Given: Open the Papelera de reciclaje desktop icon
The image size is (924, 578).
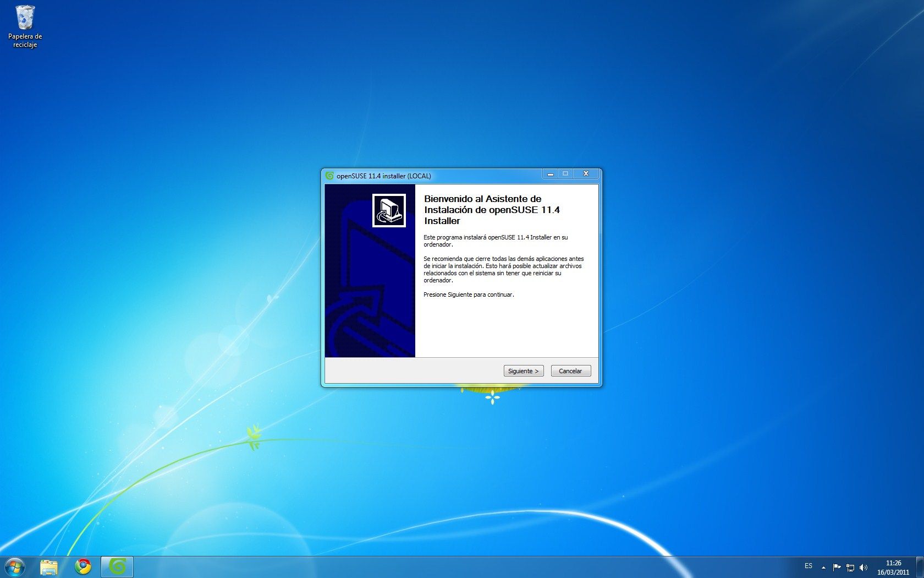Looking at the screenshot, I should tap(25, 26).
